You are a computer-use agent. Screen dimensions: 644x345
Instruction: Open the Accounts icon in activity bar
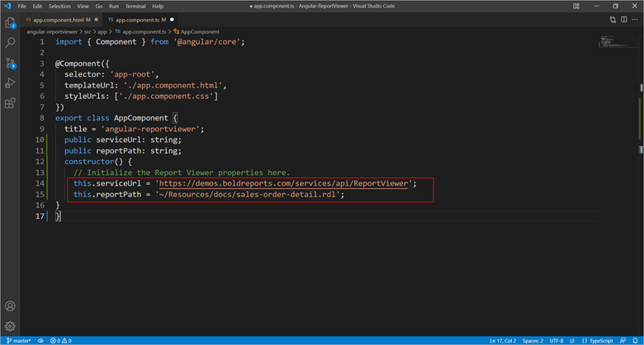click(10, 306)
